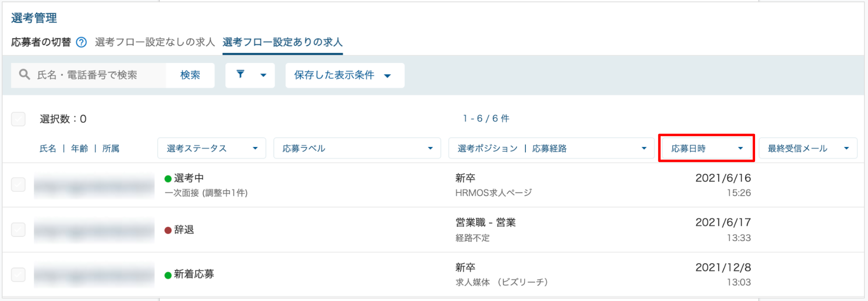This screenshot has width=868, height=301.
Task: Open the 応募ラベル dropdown
Action: (357, 148)
